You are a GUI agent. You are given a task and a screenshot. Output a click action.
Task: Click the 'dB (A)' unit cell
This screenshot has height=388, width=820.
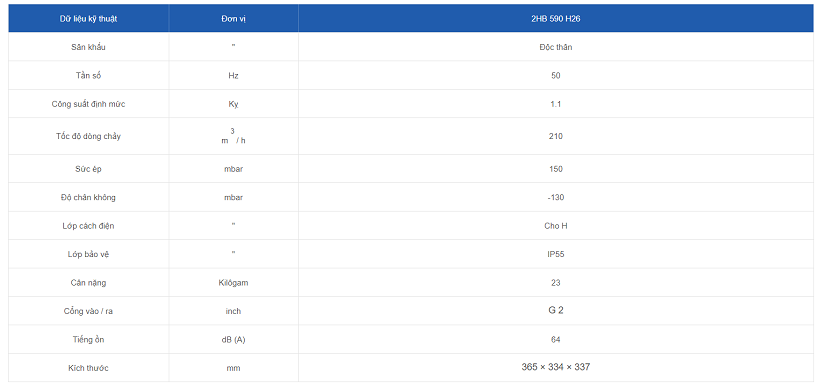(x=233, y=340)
